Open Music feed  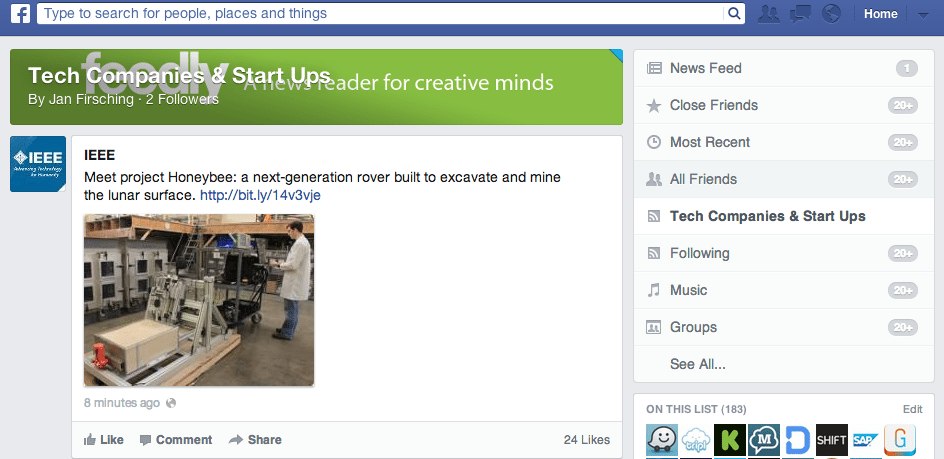pyautogui.click(x=784, y=290)
